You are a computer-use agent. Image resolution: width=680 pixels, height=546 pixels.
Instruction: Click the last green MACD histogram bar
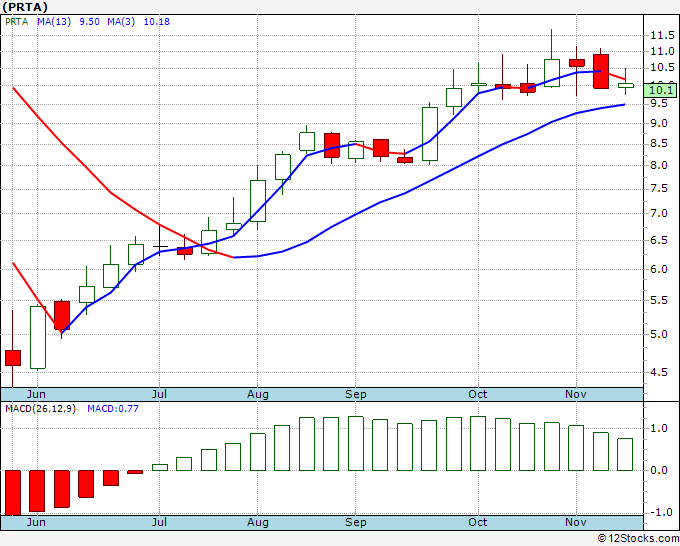625,454
